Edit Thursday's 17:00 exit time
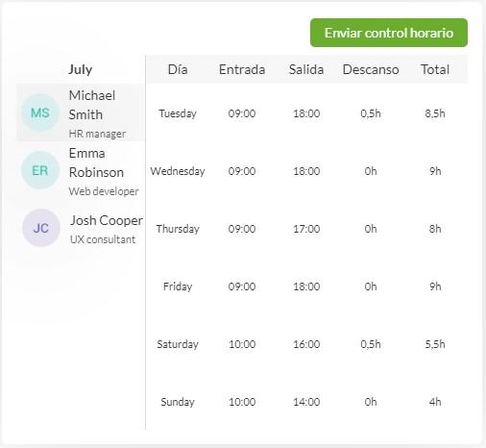 306,229
